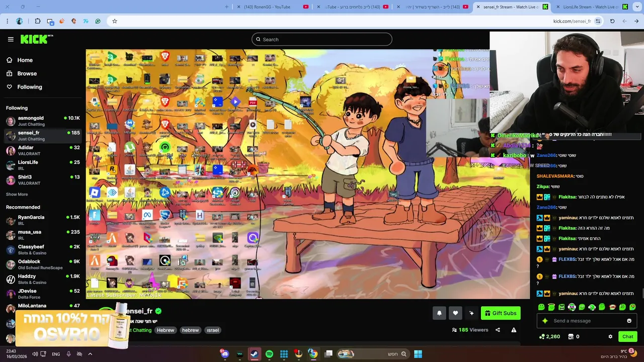
Task: Open Odablock recommended channel
Action: pos(43,264)
